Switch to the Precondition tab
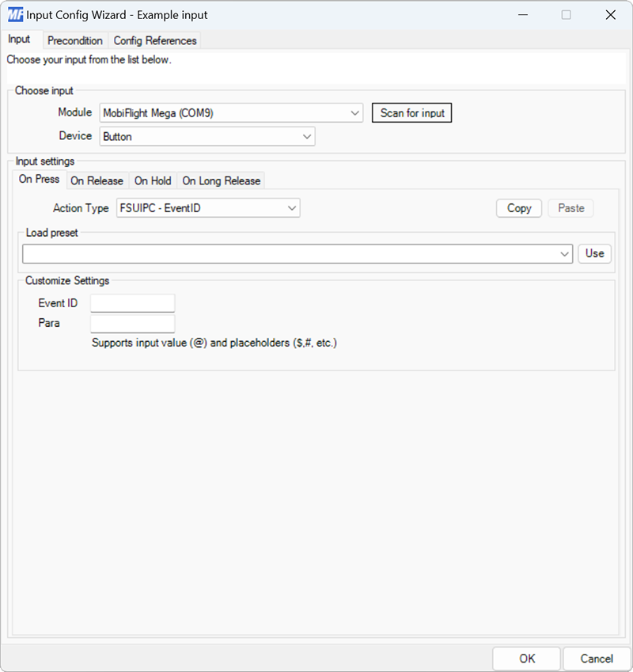Screen dimensions: 633x672 [x=75, y=40]
